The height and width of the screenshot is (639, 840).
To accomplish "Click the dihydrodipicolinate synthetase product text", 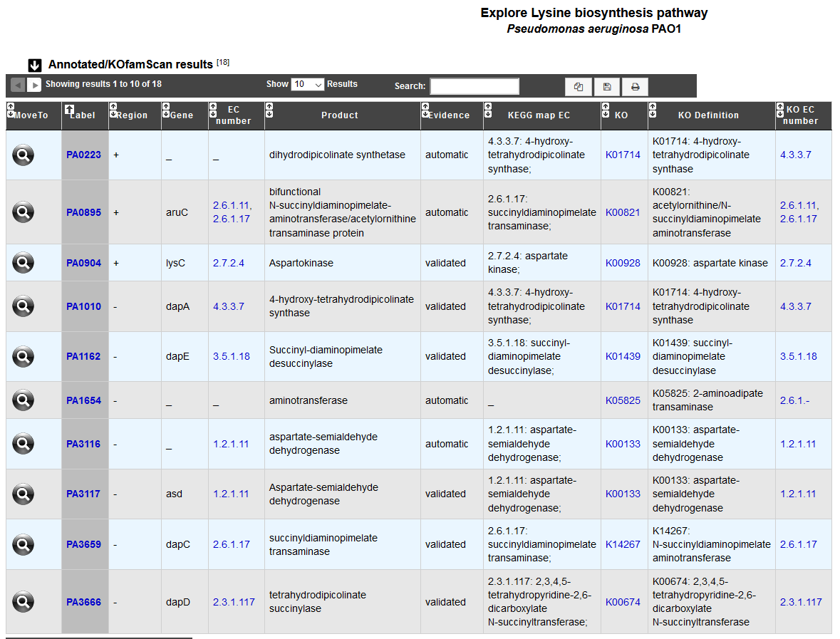I will click(337, 155).
